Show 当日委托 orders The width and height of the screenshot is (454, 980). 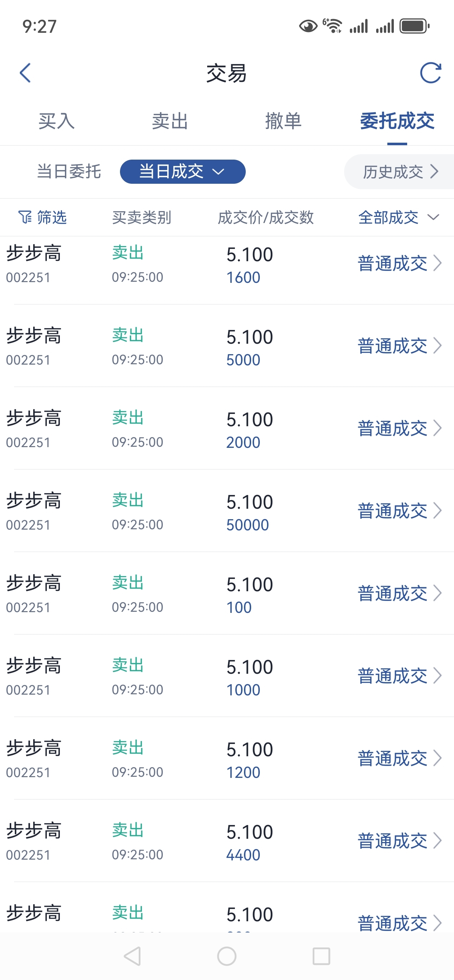point(69,171)
